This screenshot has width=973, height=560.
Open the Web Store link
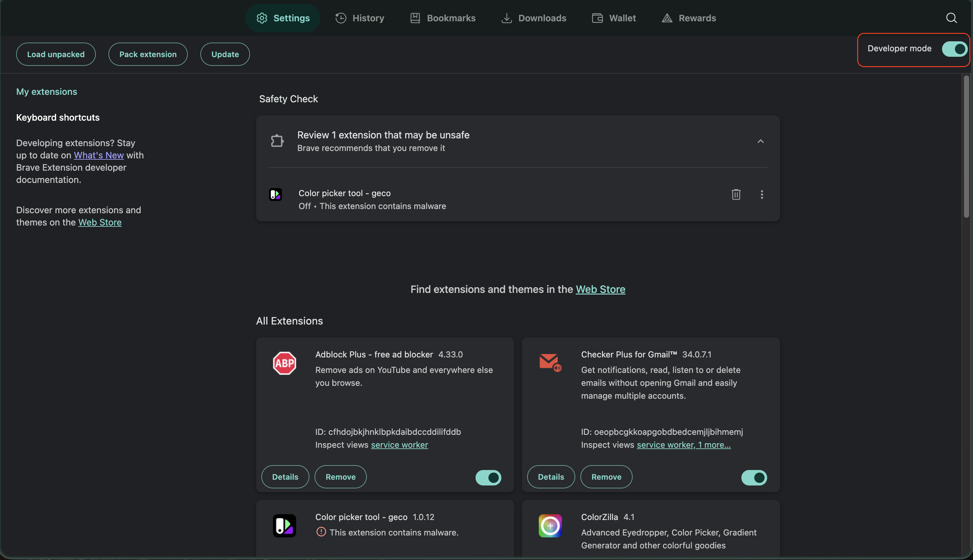[x=600, y=289]
